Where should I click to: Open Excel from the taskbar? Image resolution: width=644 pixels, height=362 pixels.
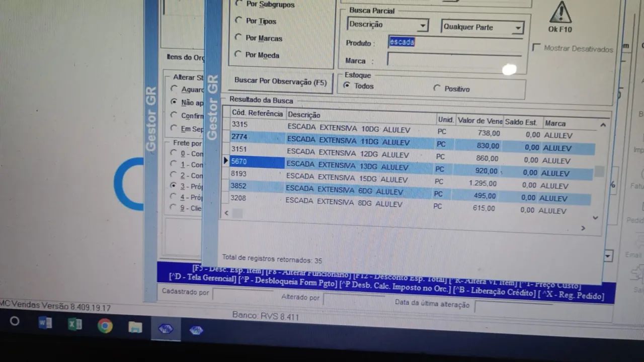pos(75,324)
